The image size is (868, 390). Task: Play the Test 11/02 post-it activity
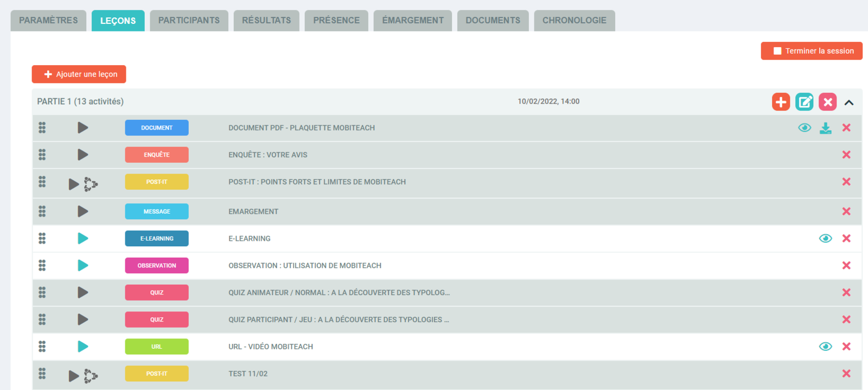74,376
